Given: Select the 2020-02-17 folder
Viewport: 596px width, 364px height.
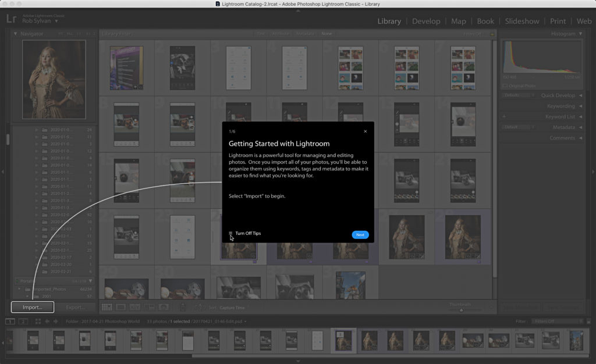Looking at the screenshot, I should (x=61, y=258).
